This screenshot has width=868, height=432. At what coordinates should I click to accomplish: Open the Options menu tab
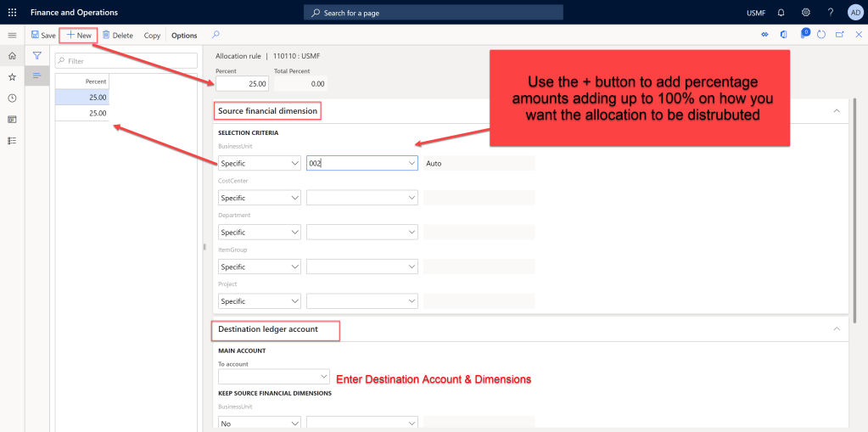click(x=184, y=36)
